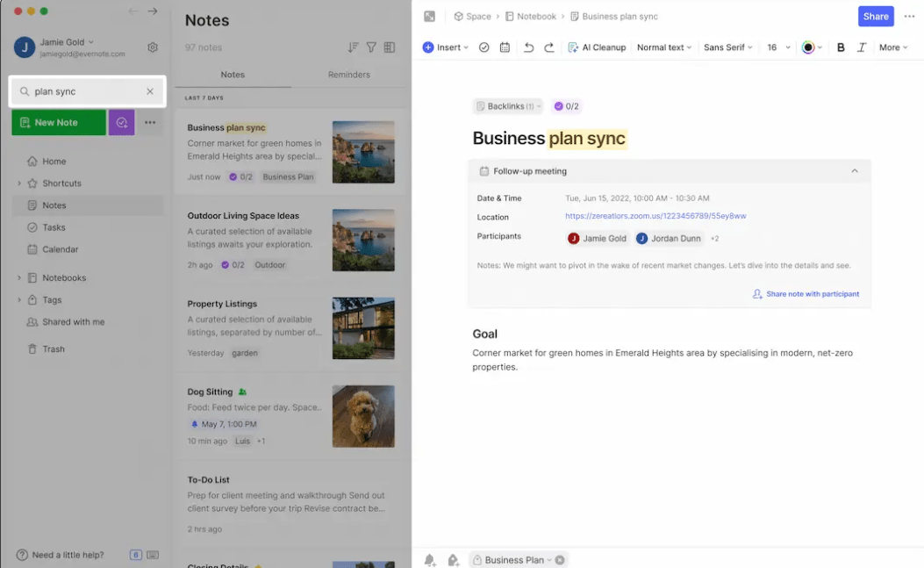Open the Zoom meeting location link
The width and height of the screenshot is (924, 568).
[655, 216]
